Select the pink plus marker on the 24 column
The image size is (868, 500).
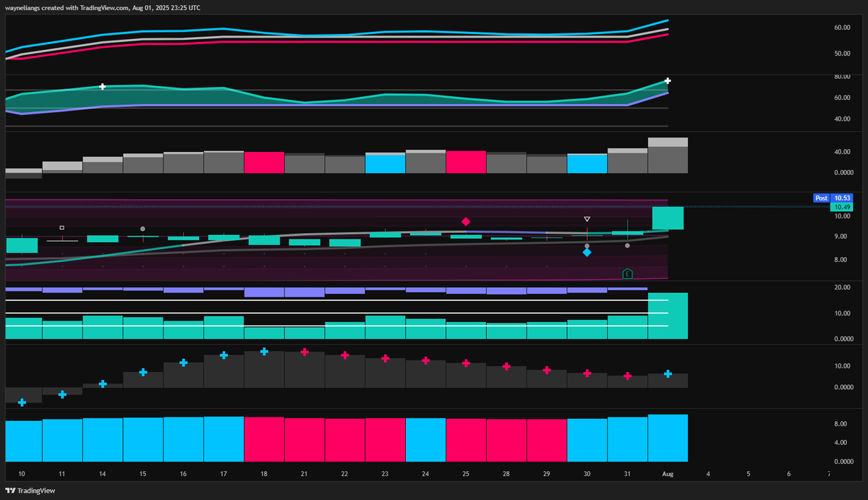(426, 360)
